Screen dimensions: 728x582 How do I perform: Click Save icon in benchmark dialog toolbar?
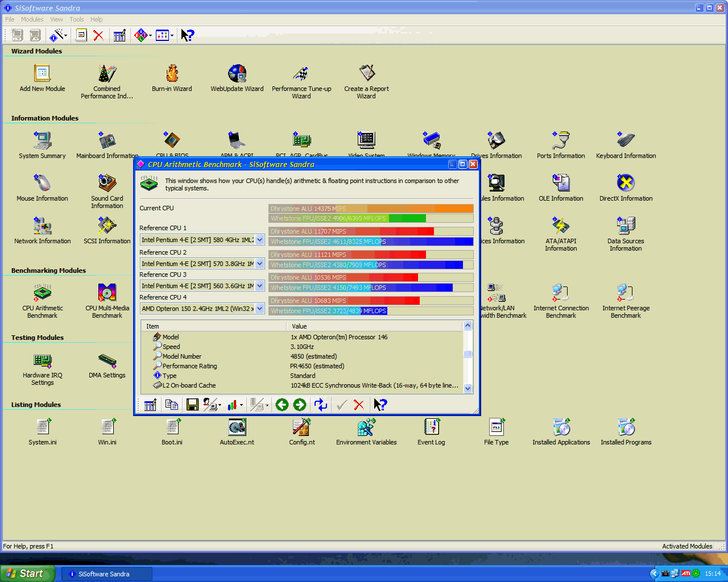(192, 405)
